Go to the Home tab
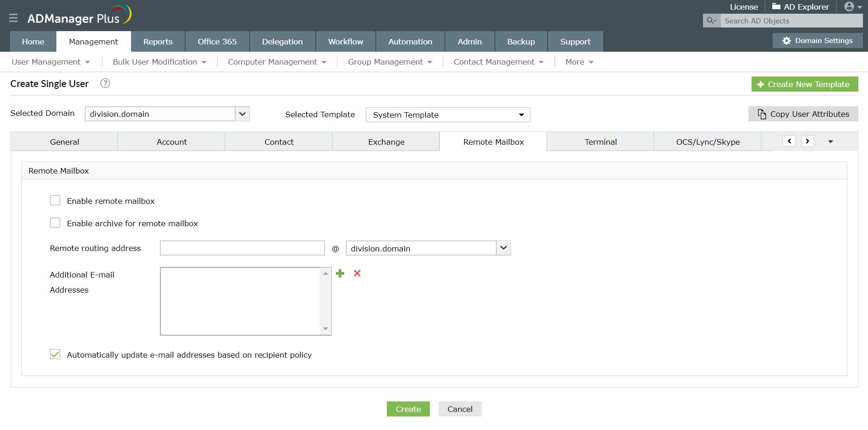The image size is (868, 430). pos(33,42)
